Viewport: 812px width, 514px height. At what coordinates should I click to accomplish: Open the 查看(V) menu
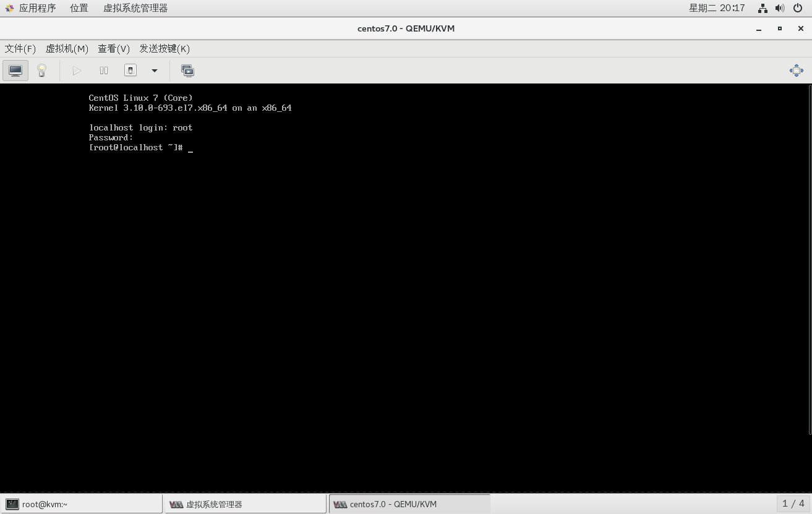pyautogui.click(x=114, y=49)
